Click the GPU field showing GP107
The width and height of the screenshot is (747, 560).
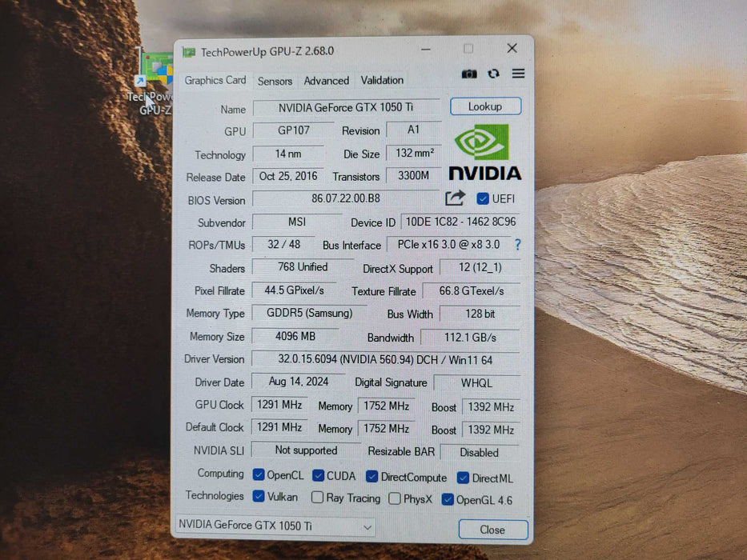(x=294, y=130)
